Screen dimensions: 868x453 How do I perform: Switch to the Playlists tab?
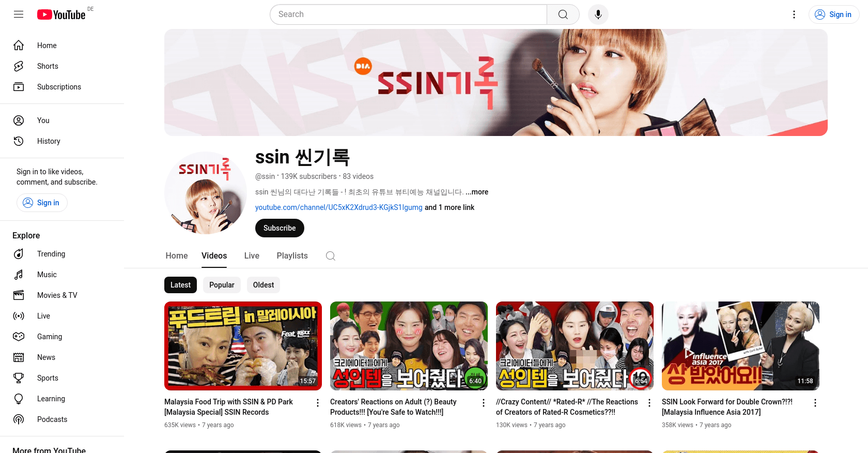pyautogui.click(x=292, y=256)
